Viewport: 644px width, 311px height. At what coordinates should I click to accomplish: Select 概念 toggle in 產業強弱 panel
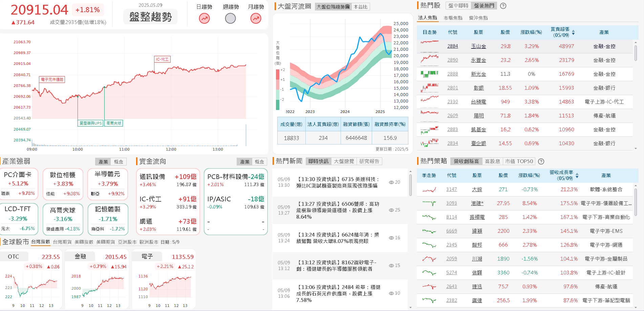point(119,162)
